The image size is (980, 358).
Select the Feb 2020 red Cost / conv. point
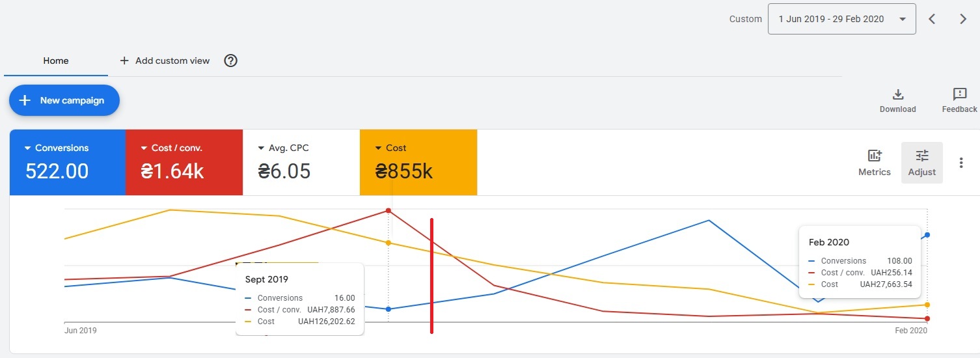(x=927, y=318)
